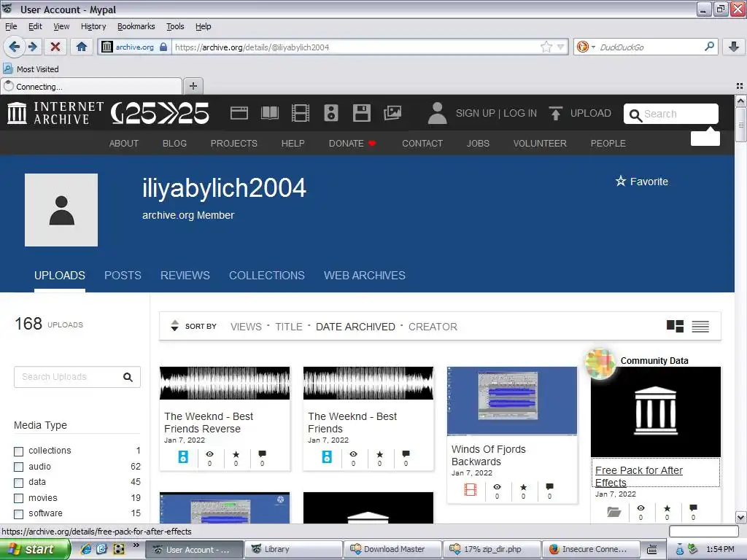
Task: Go back with the browser back arrow
Action: click(14, 47)
